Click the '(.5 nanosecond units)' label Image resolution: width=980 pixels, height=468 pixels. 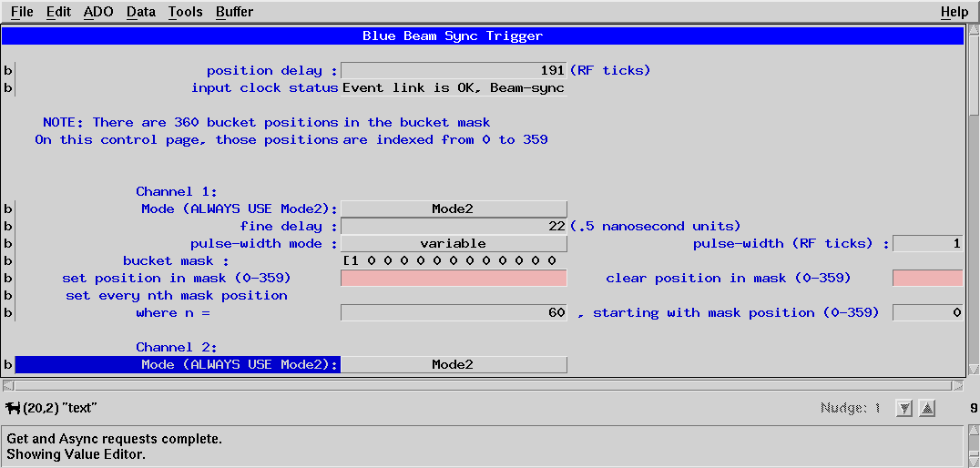point(655,226)
